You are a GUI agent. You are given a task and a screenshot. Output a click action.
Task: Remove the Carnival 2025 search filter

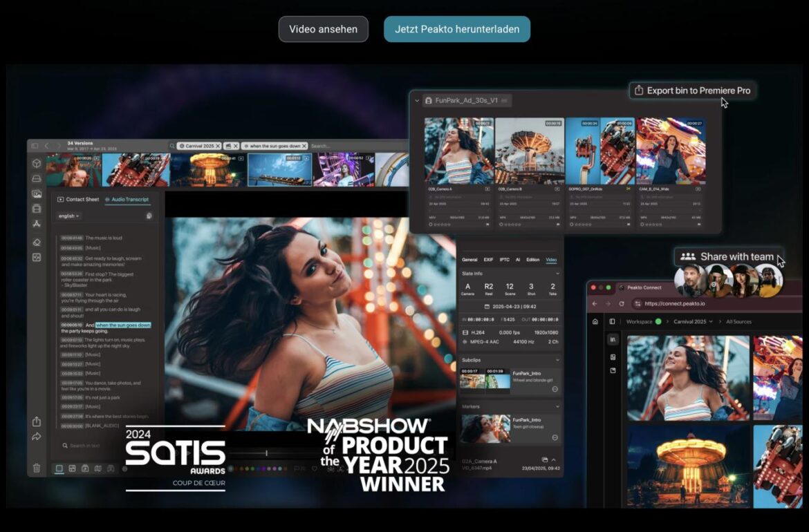click(218, 146)
